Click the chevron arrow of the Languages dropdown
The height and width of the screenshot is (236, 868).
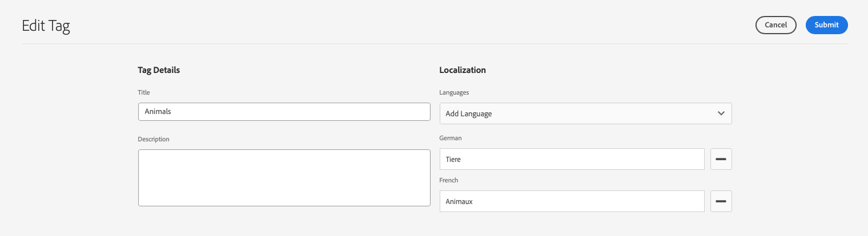(721, 113)
